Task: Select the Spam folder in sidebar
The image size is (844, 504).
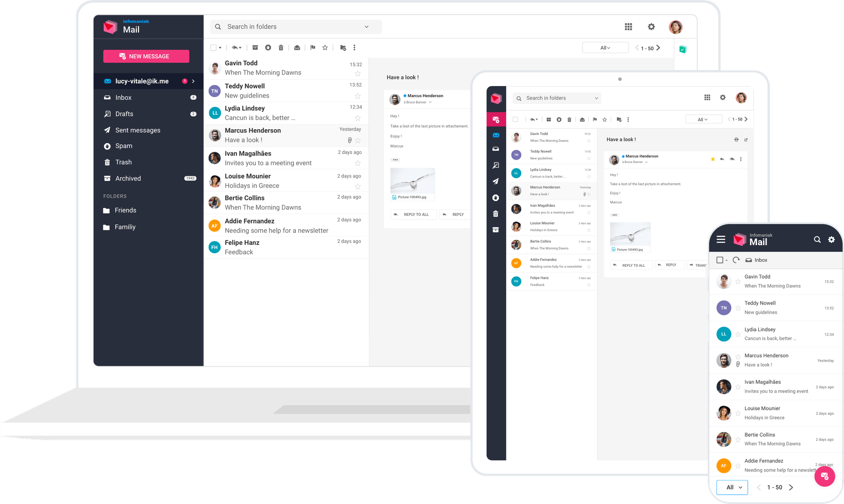Action: click(x=124, y=145)
